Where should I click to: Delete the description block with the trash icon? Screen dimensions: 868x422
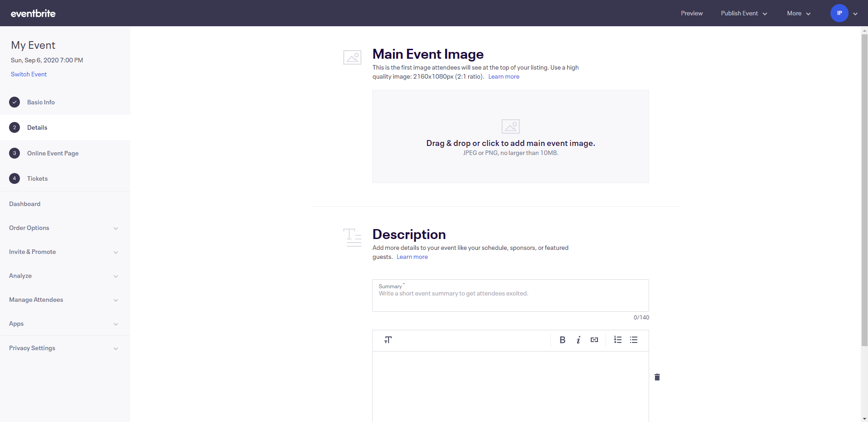[657, 377]
